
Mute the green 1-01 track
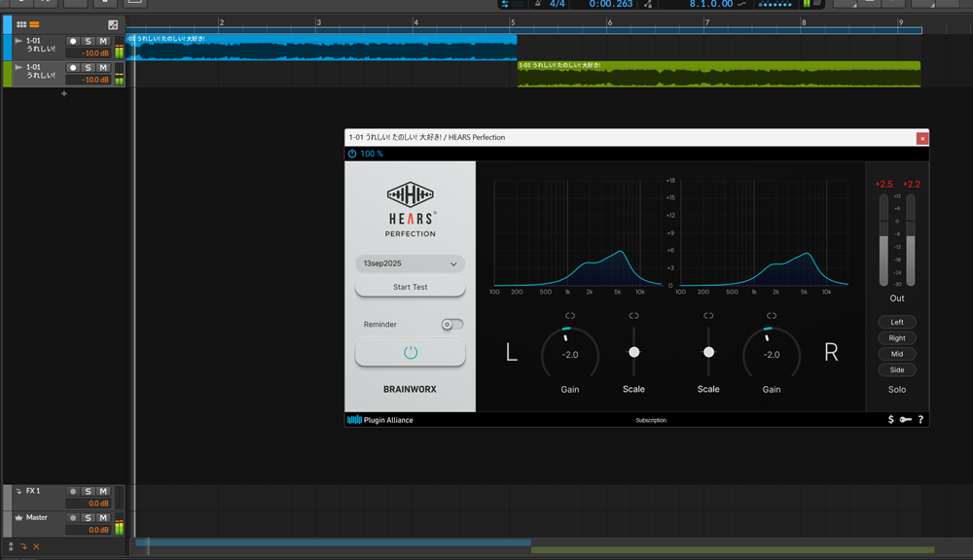point(103,68)
